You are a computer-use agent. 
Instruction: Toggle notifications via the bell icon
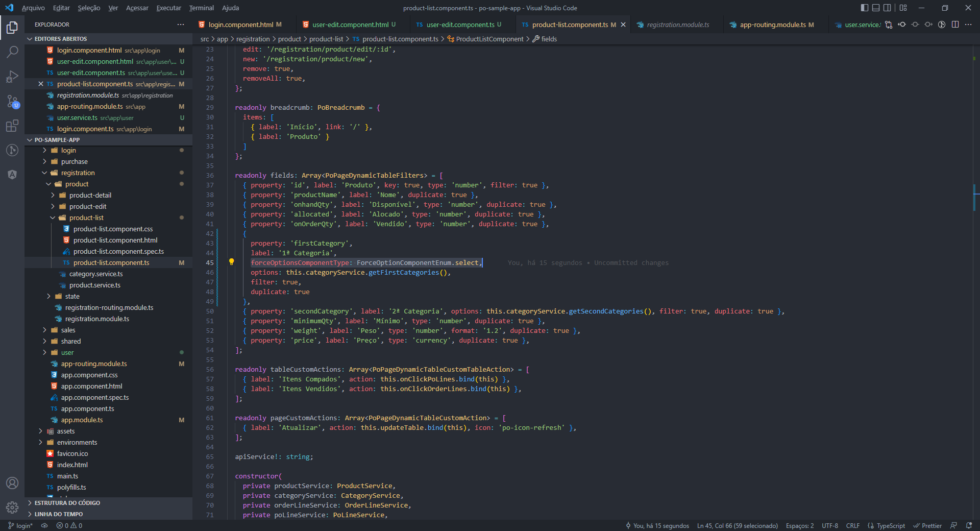969,525
